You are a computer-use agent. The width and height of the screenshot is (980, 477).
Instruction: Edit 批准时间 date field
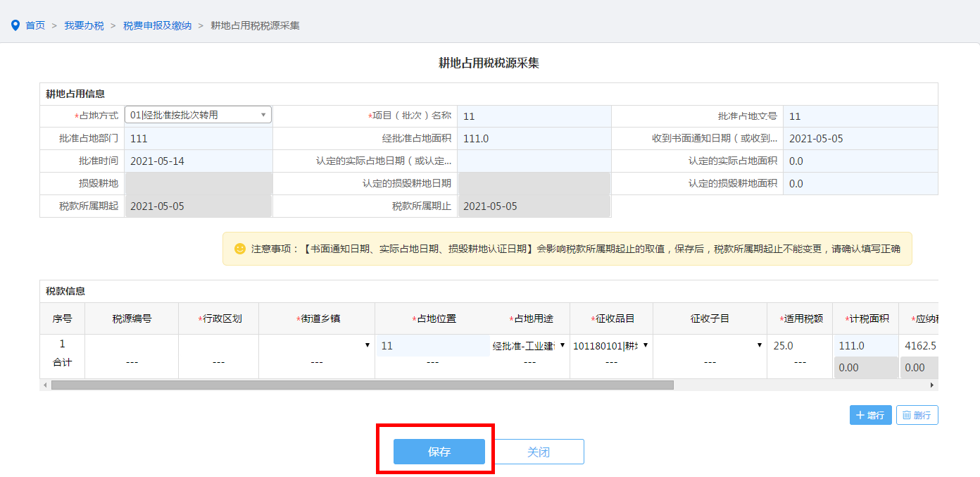(x=199, y=161)
